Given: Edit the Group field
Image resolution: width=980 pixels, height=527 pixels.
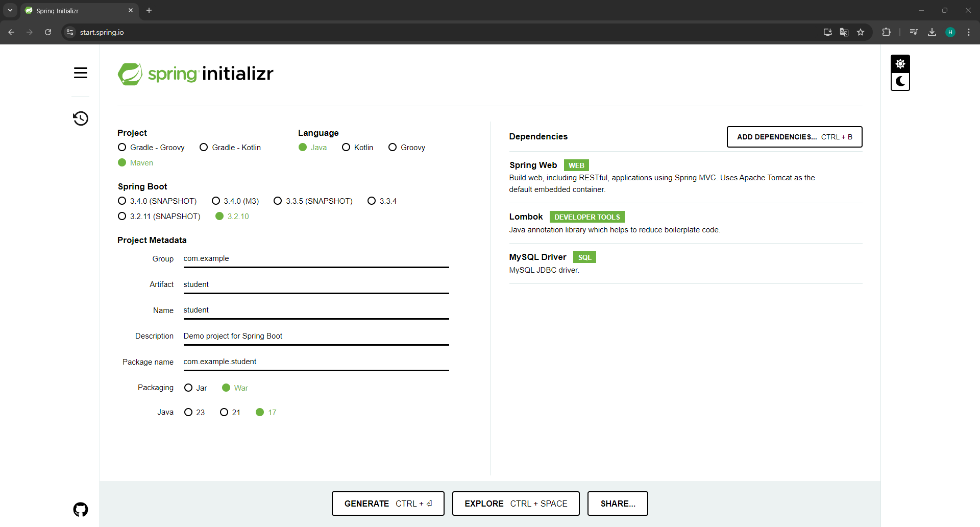Looking at the screenshot, I should pyautogui.click(x=316, y=259).
